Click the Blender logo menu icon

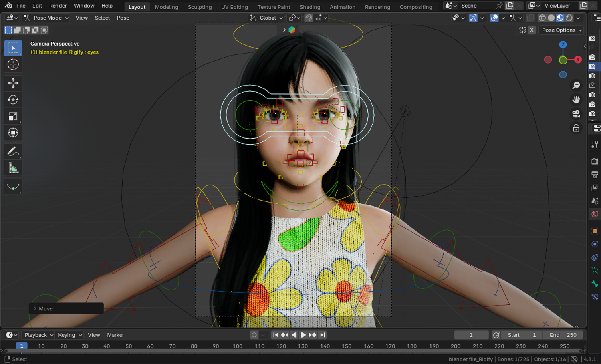(x=8, y=6)
